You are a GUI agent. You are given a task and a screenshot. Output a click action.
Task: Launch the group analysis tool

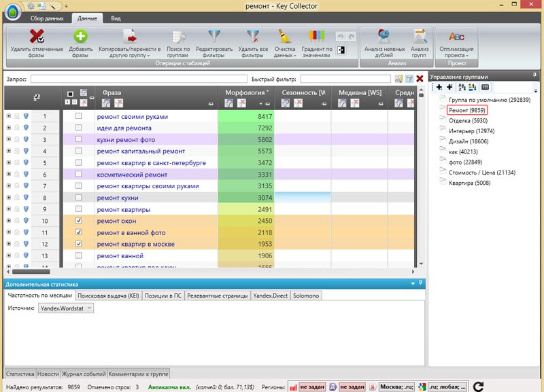click(x=420, y=37)
